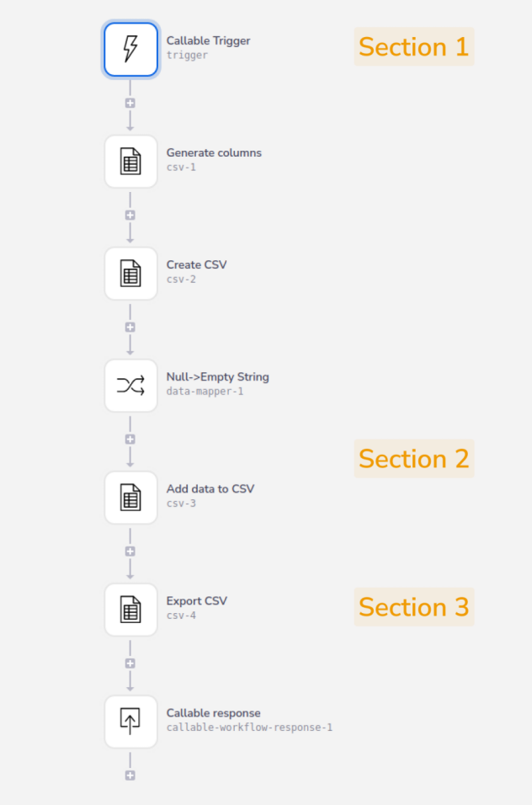Insert step below Null->Empty String mapper
Screen dimensions: 532x805
[x=130, y=440]
